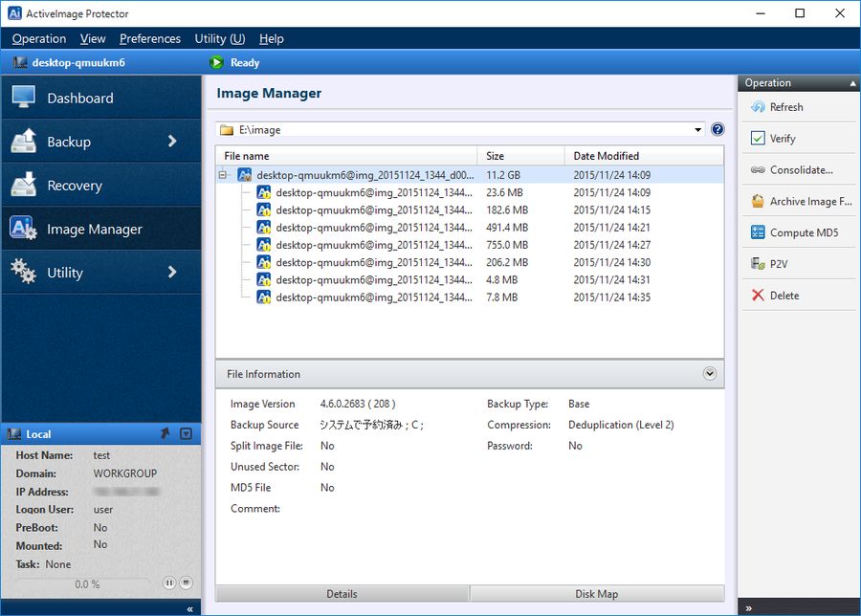The image size is (861, 616).
Task: Click the Deduplication (Level 2) value
Action: [621, 425]
